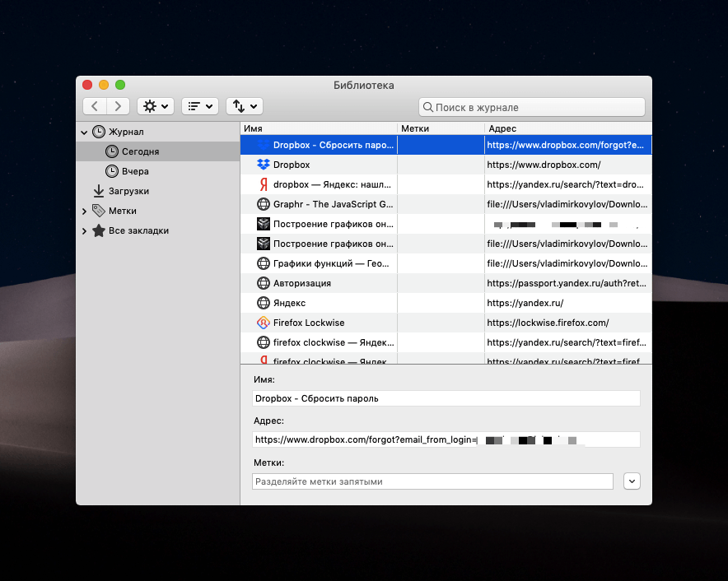Click the clock icon next to Журнал

tap(99, 132)
